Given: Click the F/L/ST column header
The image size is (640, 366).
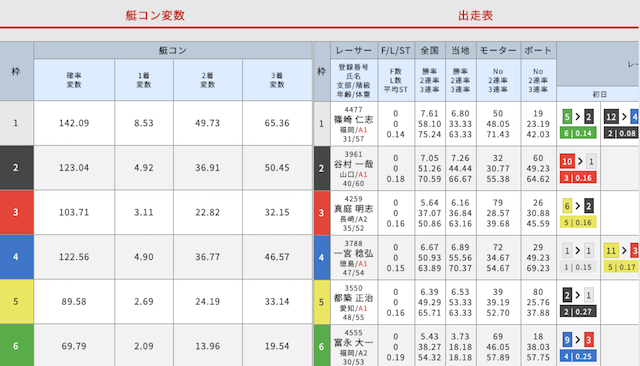Looking at the screenshot, I should 396,50.
